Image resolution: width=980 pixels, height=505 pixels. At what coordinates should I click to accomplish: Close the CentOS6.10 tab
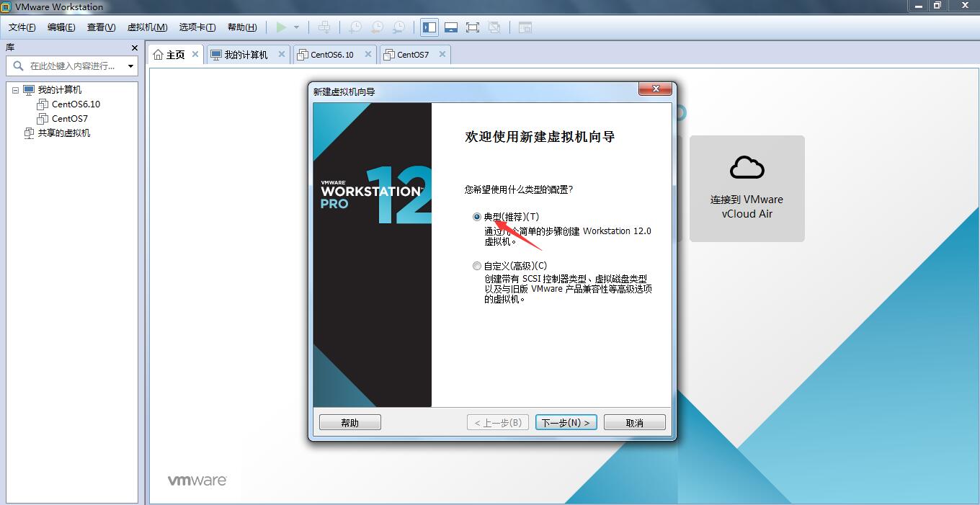(x=367, y=54)
